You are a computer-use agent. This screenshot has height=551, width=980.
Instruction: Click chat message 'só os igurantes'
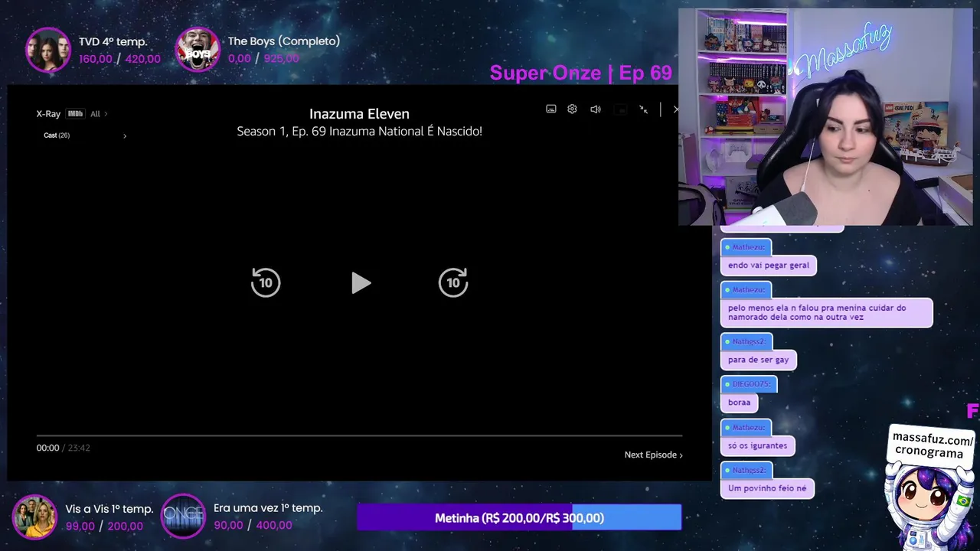(x=757, y=445)
